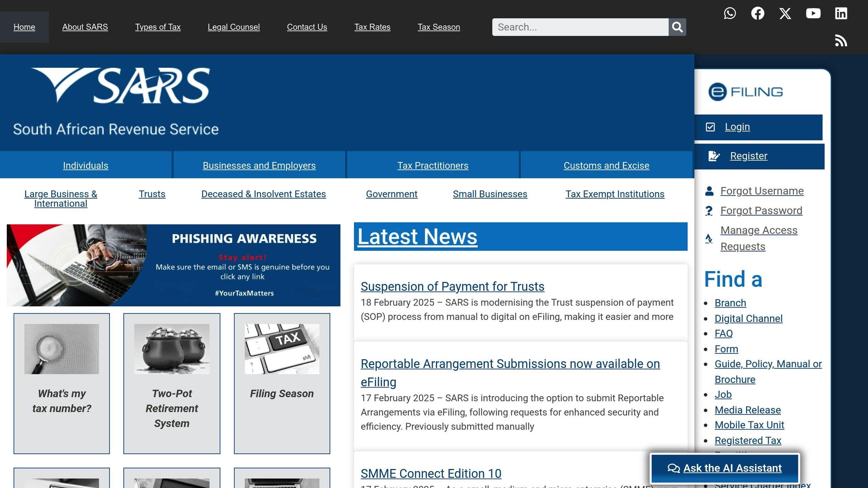Screen dimensions: 868x488
Task: Open Manage Access Requests link
Action: pyautogui.click(x=759, y=238)
